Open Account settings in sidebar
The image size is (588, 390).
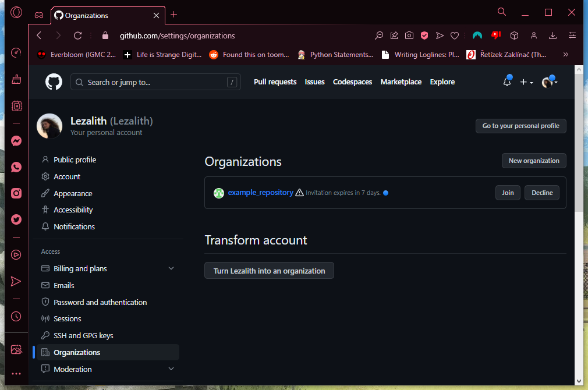[x=67, y=176]
